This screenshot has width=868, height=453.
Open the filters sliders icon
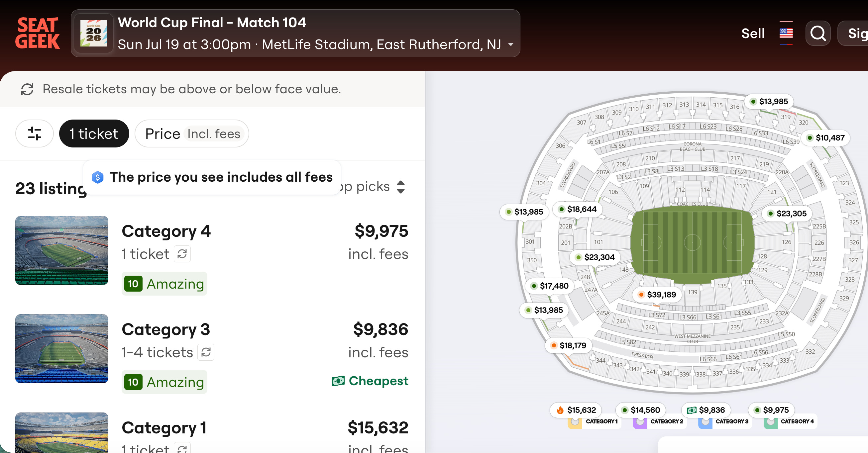pos(34,134)
